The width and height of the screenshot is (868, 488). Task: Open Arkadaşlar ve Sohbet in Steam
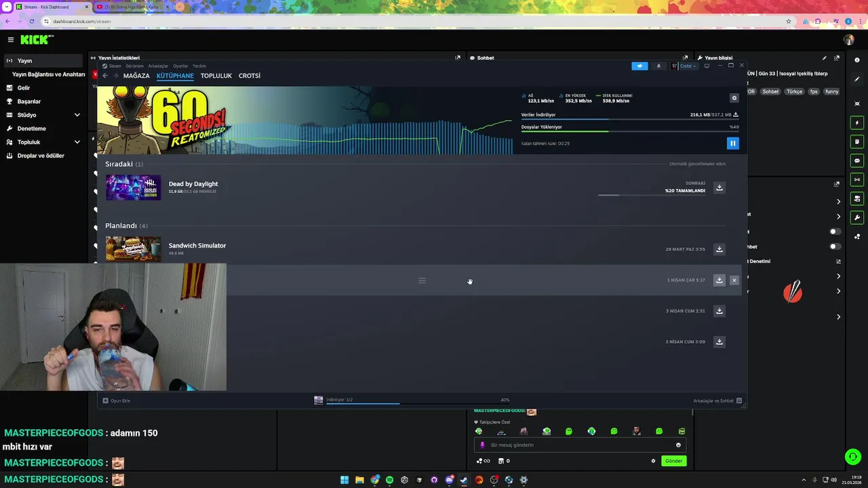(x=717, y=401)
